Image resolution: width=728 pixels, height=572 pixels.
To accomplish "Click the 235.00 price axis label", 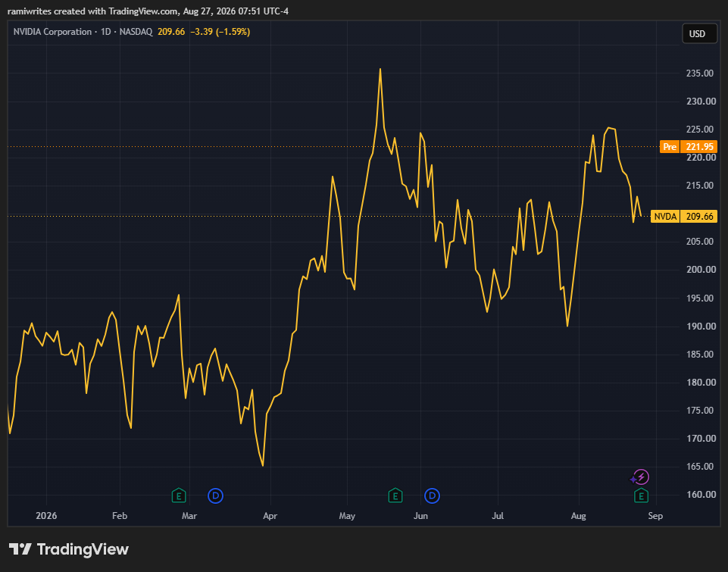I will 700,73.
